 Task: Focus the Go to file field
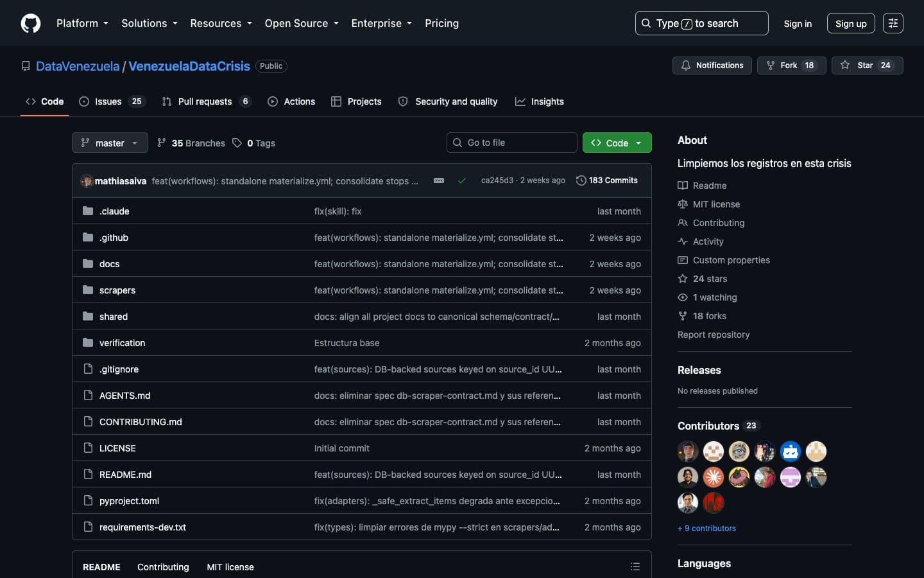(x=511, y=143)
